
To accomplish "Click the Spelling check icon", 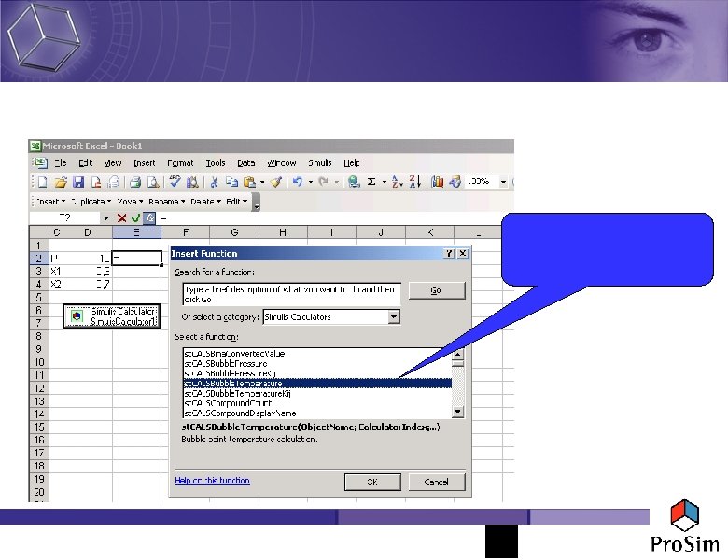I will (175, 182).
